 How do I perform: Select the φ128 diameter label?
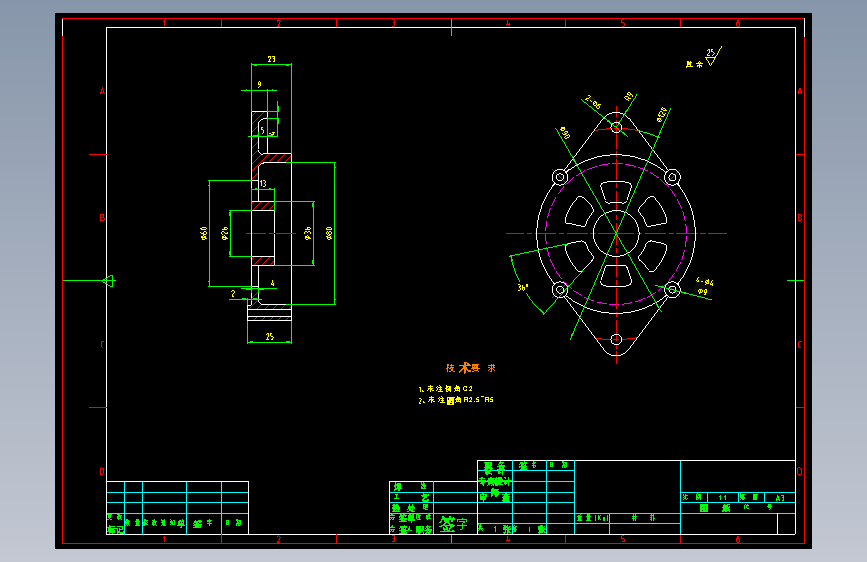point(662,114)
